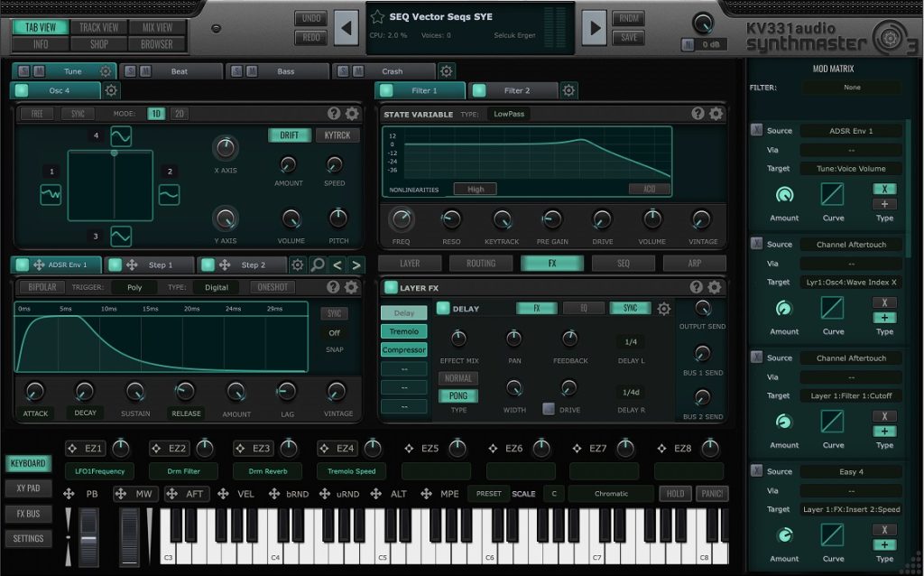Viewport: 924px width, 576px height.
Task: Toggle the DRIFT button on
Action: [289, 135]
